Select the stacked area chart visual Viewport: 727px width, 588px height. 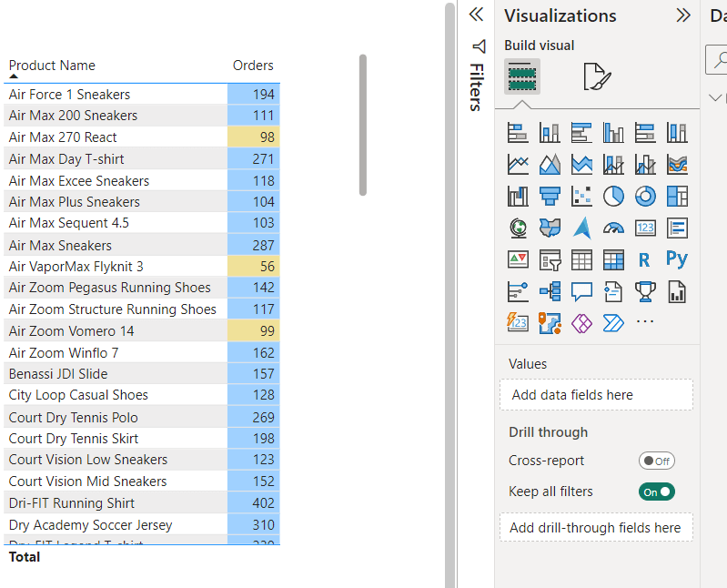(x=581, y=164)
